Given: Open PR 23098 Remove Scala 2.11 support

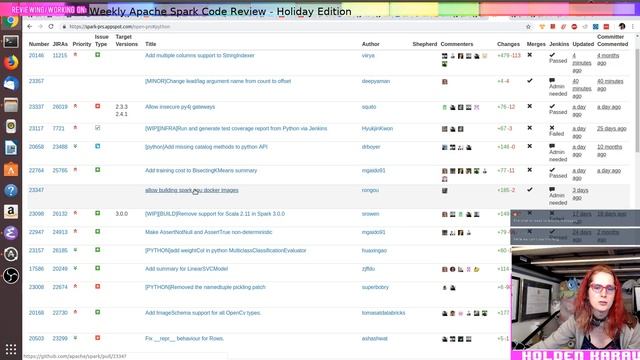Looking at the screenshot, I should tap(215, 214).
